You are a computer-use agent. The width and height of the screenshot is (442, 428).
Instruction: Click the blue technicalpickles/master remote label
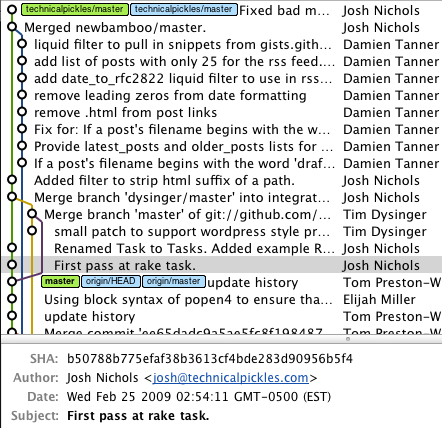184,9
